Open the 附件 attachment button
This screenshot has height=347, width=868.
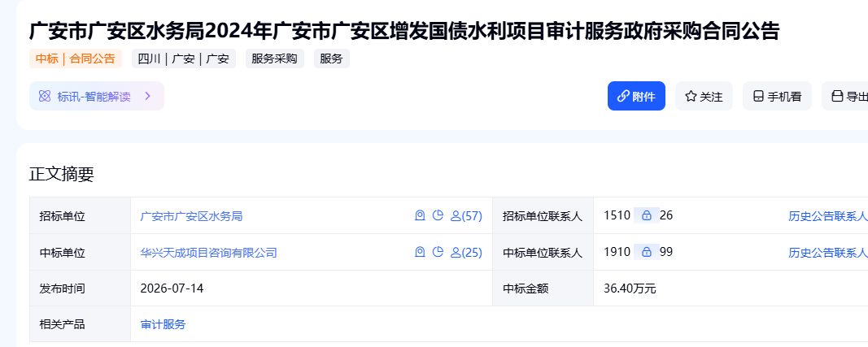point(636,96)
